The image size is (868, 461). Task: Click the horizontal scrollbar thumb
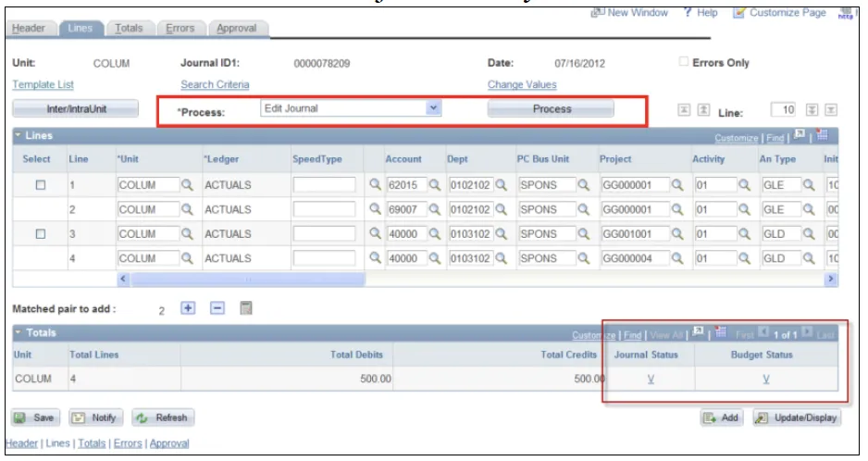(248, 280)
